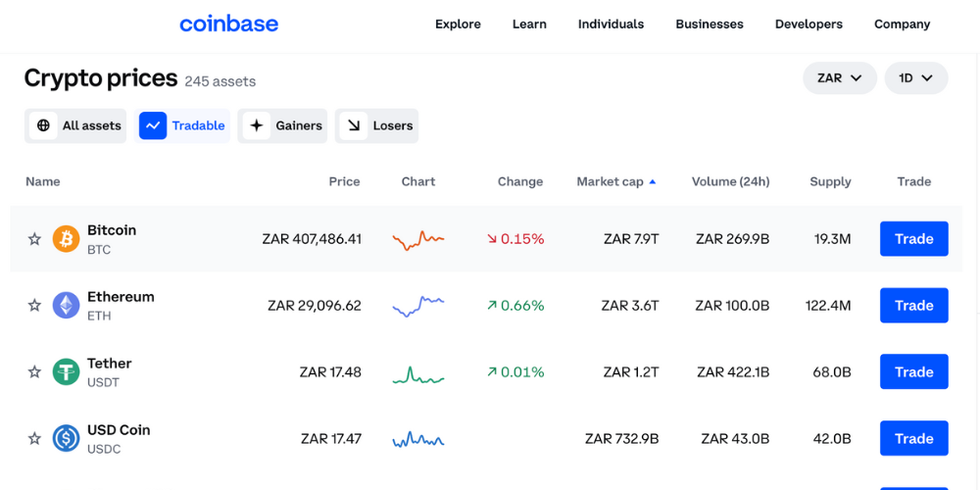Expand the 1D time range dropdown
Screen dimensions: 980x490
pos(915,78)
